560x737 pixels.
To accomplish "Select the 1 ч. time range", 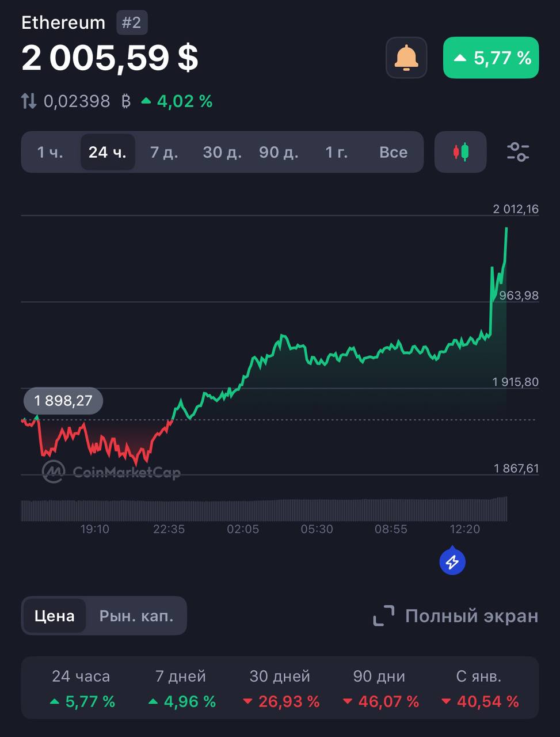I will click(50, 152).
